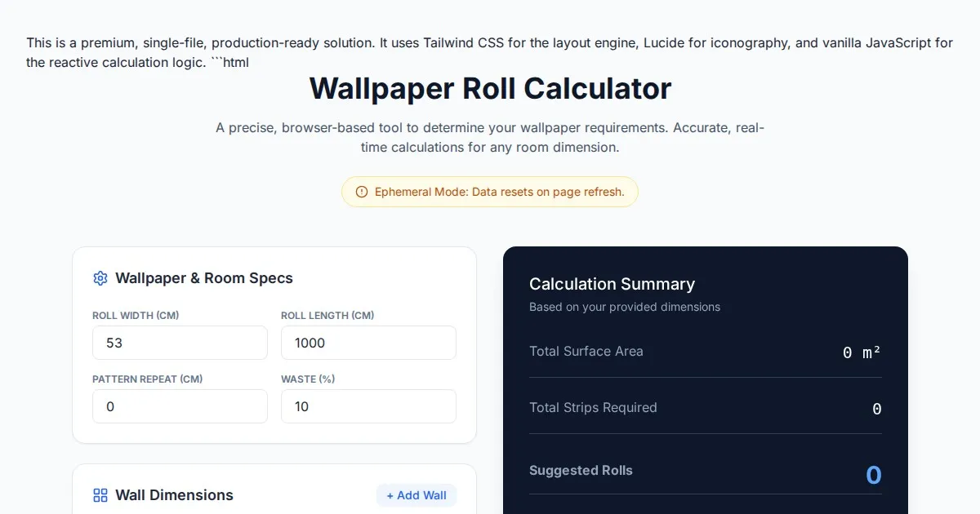Click the Ephemeral Mode notice text
Screen dimensions: 980x514
(499, 193)
